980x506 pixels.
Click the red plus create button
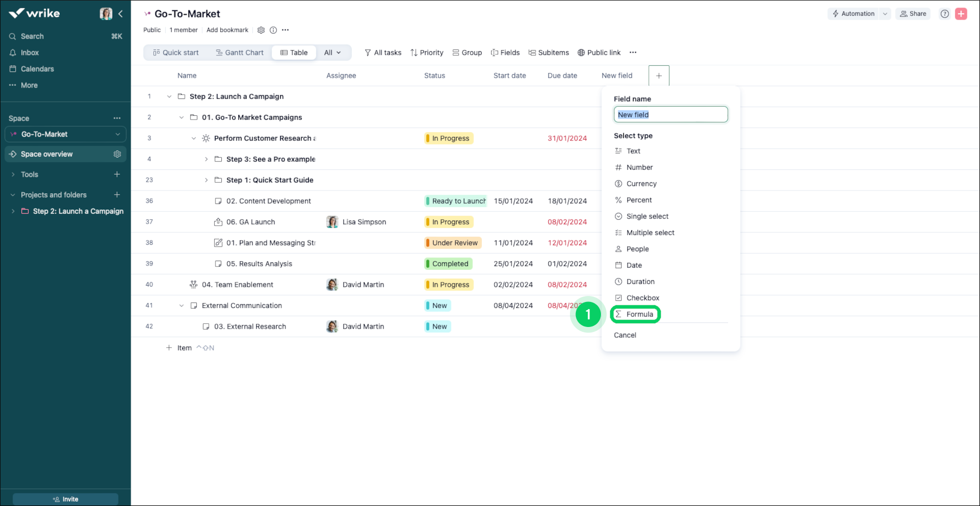point(961,14)
